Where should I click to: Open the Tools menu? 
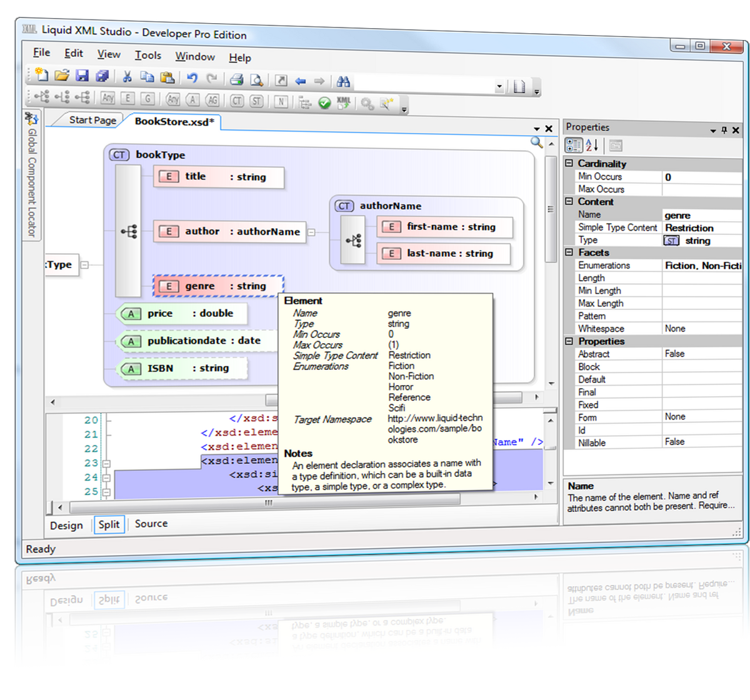click(148, 56)
